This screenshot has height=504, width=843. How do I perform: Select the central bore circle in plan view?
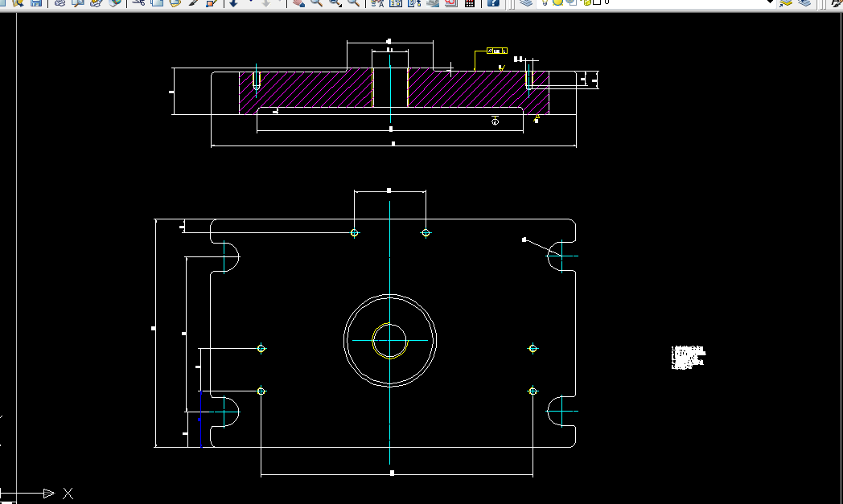[x=390, y=341]
